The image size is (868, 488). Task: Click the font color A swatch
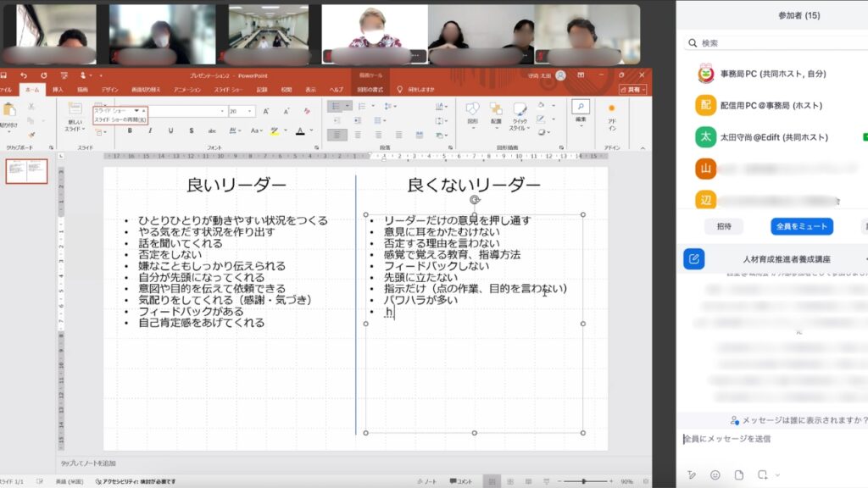tap(300, 131)
